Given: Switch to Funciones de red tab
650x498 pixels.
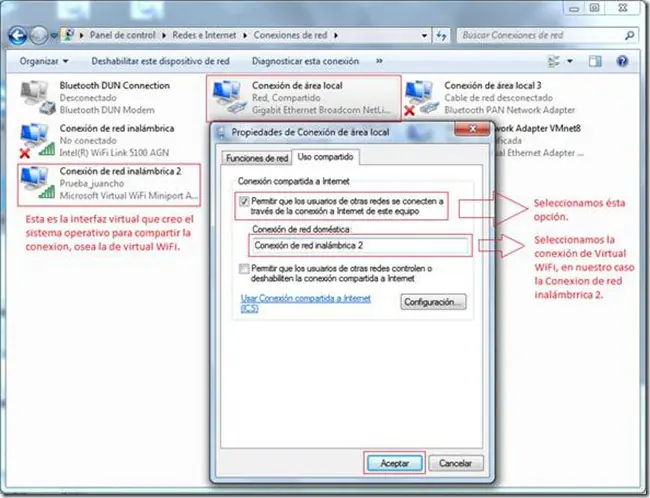Looking at the screenshot, I should click(x=257, y=158).
